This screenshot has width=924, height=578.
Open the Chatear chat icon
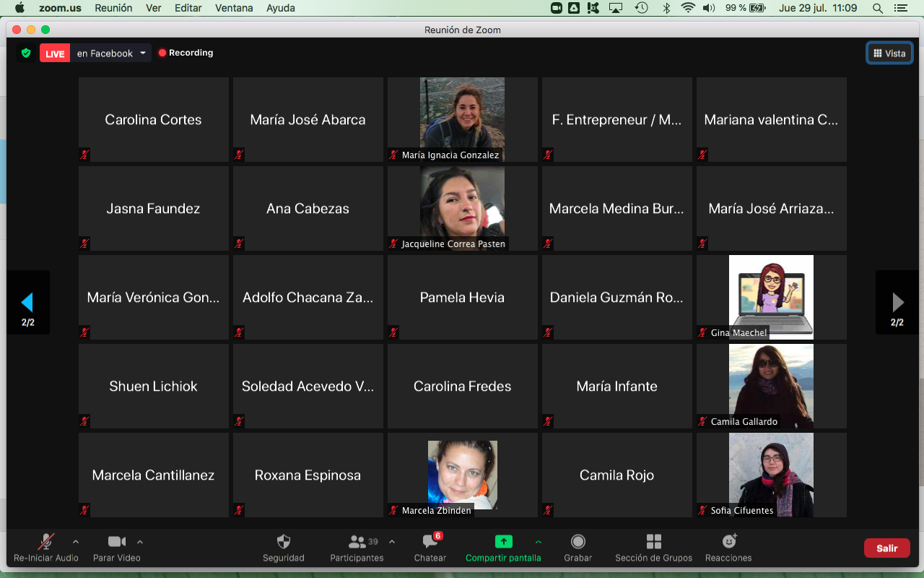(430, 542)
